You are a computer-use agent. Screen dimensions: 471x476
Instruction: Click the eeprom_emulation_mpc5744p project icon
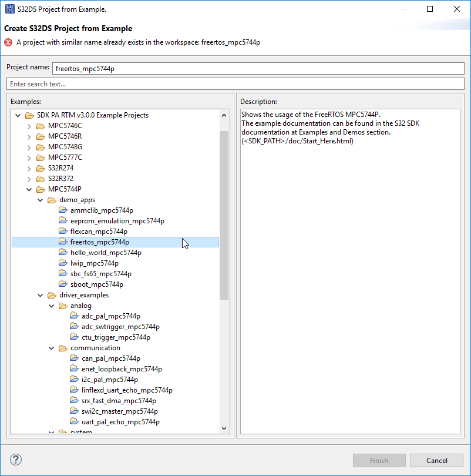(63, 221)
